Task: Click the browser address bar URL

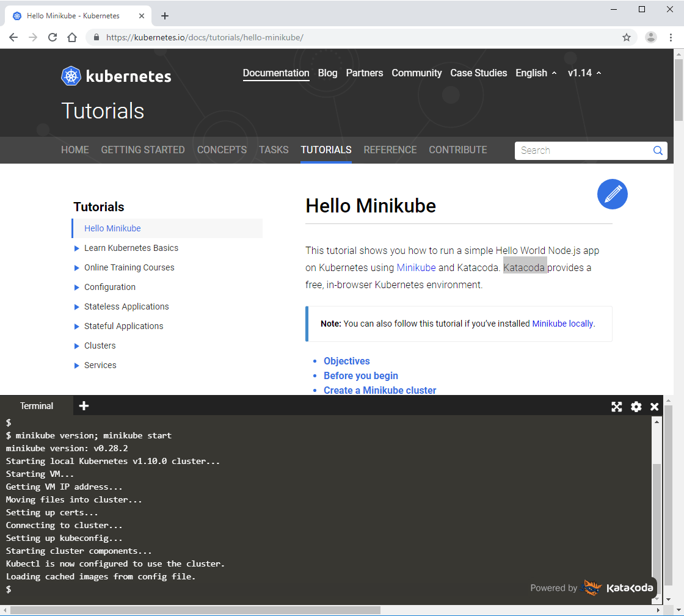Action: click(x=205, y=37)
